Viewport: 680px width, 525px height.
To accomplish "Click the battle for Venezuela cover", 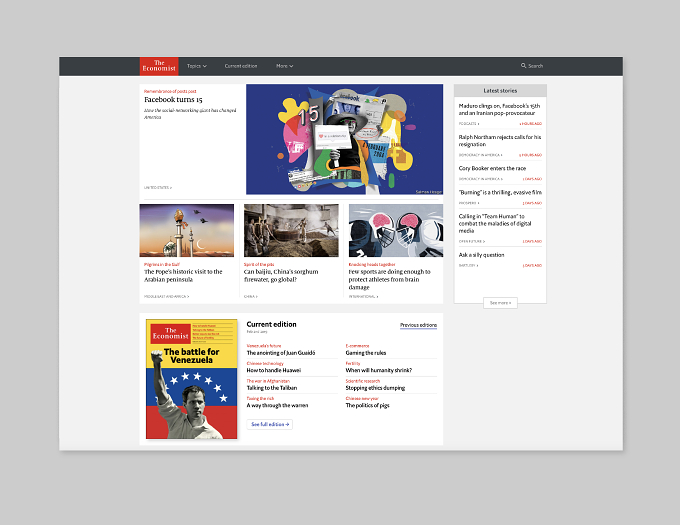I will point(192,379).
